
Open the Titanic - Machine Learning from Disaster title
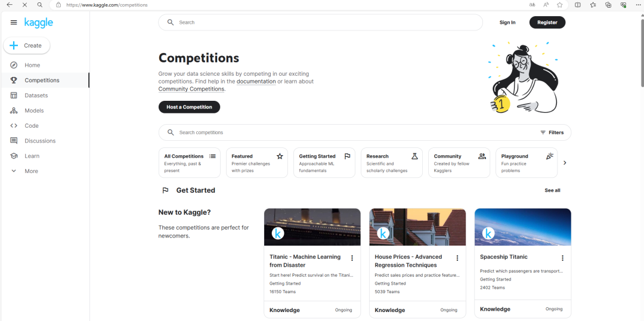305,261
